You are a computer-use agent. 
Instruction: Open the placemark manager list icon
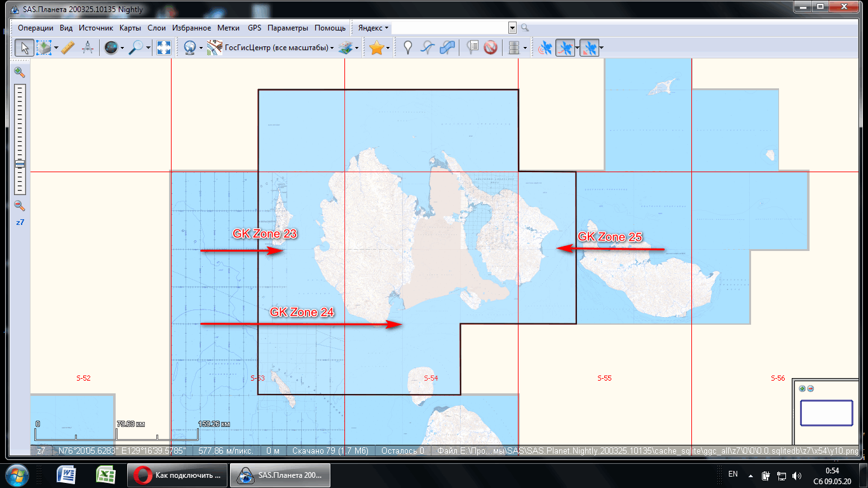(472, 48)
